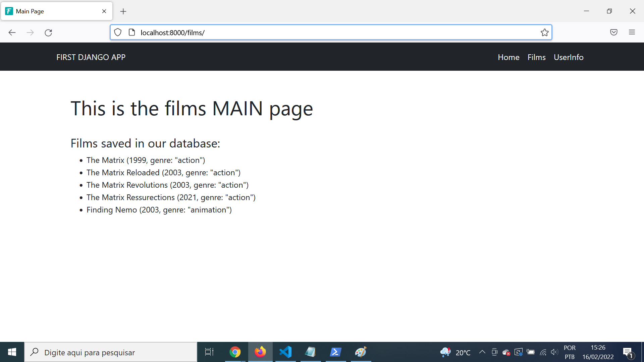Open the tracking protection shield icon
The image size is (644, 362).
point(118,33)
